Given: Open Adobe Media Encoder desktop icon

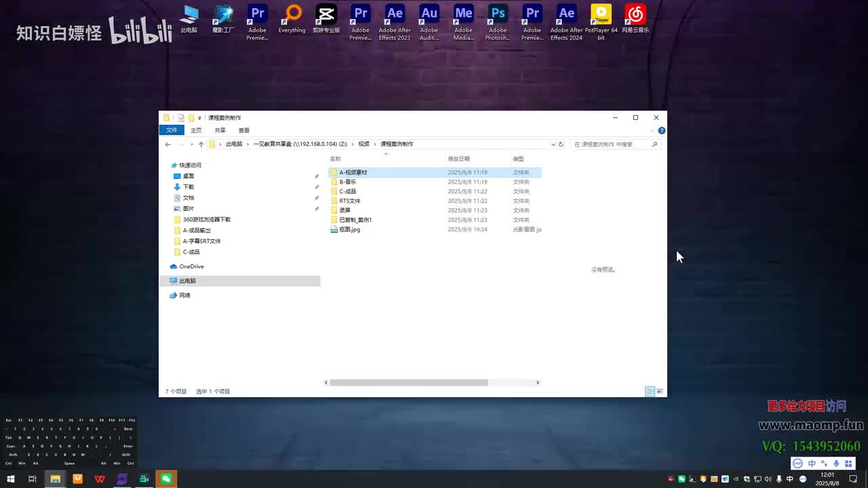Looking at the screenshot, I should [x=464, y=22].
